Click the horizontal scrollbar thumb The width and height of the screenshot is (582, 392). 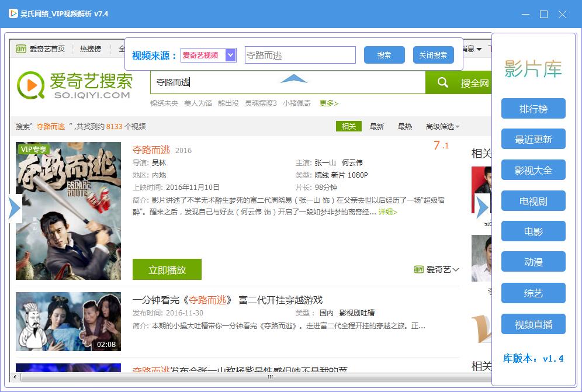tap(256, 377)
